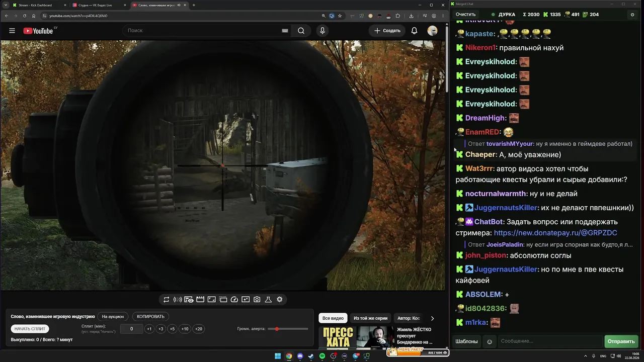644x362 pixels.
Task: Click the eye-list icon in player toolbar
Action: pos(189,300)
